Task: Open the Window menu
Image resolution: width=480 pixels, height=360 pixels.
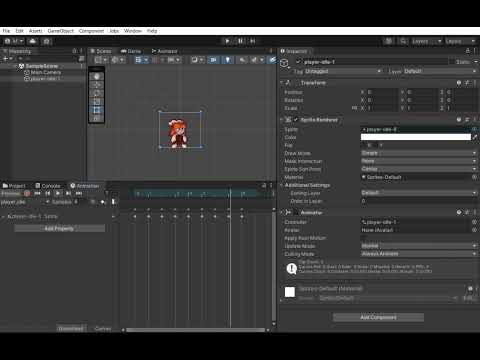Action: pos(133,31)
